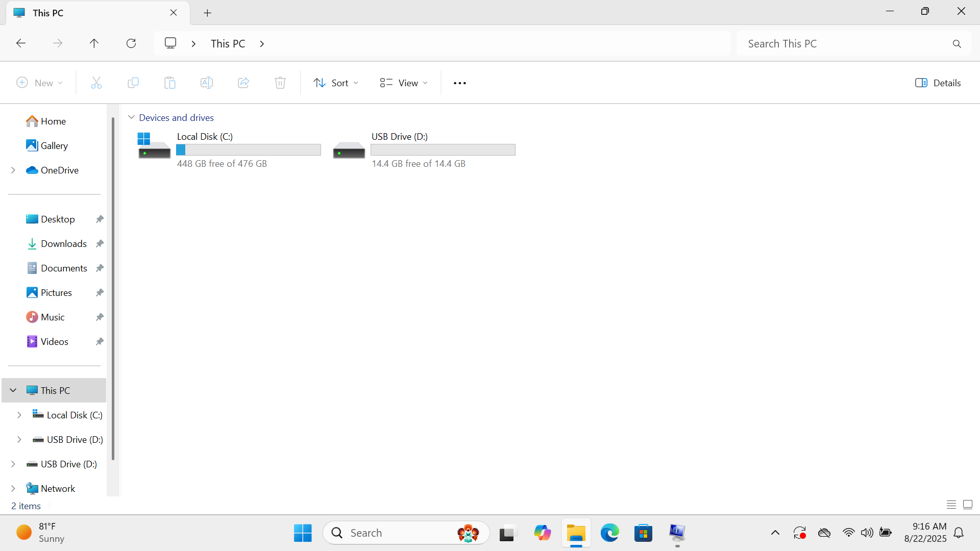This screenshot has width=980, height=551.
Task: Click chevron before This PC in address bar
Action: [193, 44]
